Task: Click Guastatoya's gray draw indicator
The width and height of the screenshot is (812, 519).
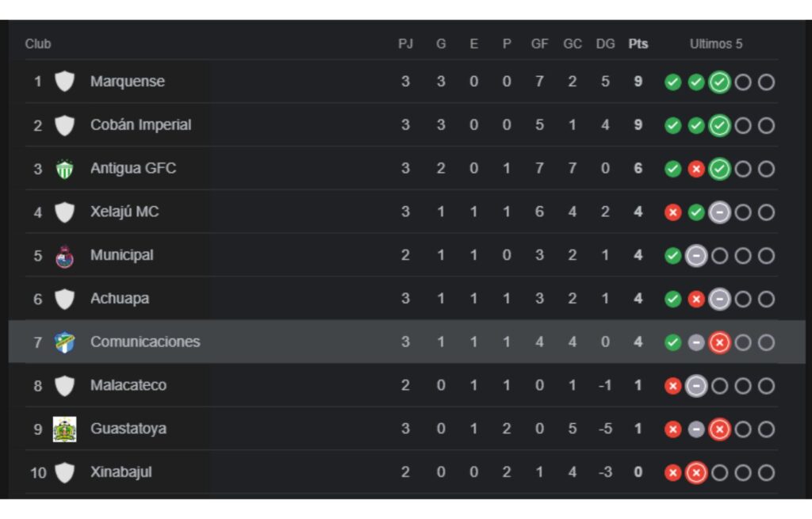Action: tap(696, 429)
